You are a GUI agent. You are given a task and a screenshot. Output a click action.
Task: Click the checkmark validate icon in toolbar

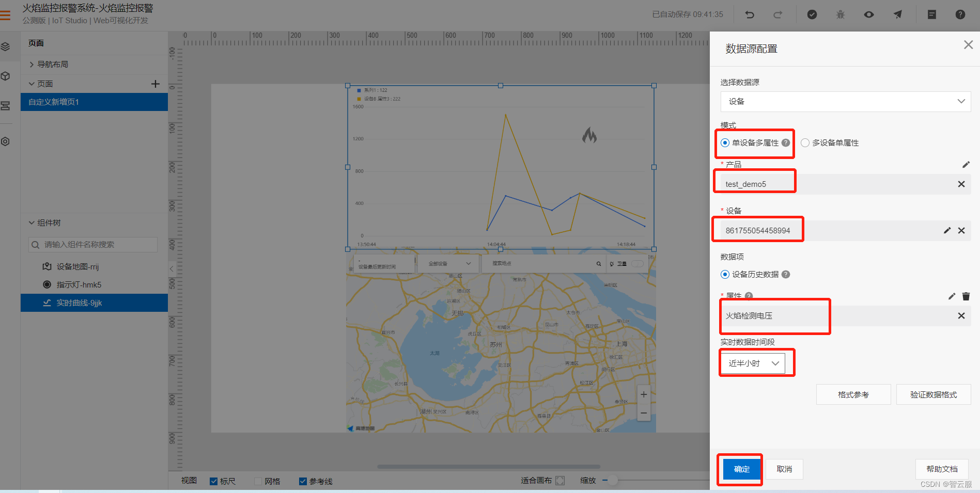[x=812, y=14]
